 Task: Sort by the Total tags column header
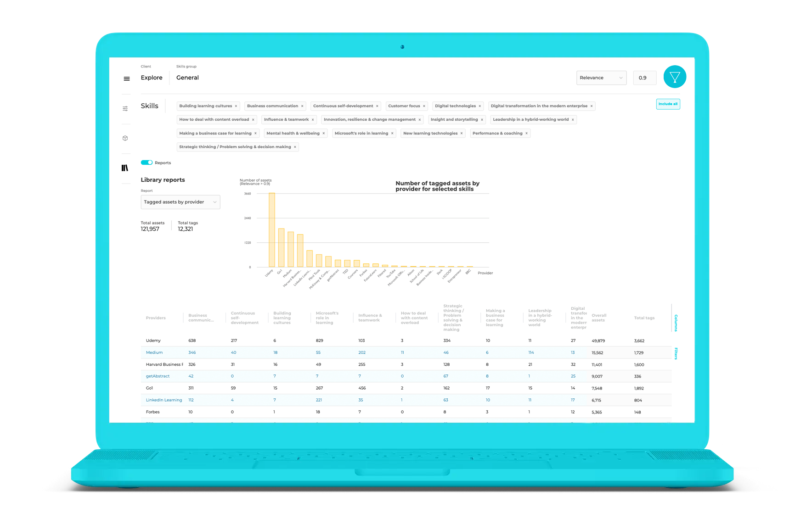click(644, 318)
